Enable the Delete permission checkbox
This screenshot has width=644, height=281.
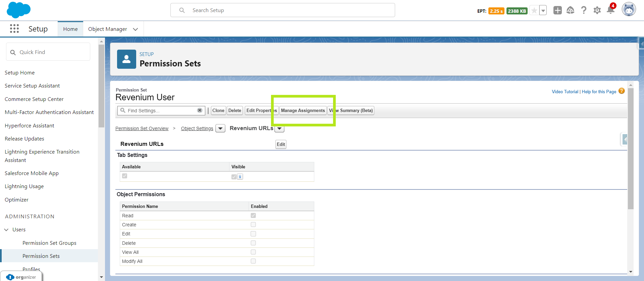253,243
